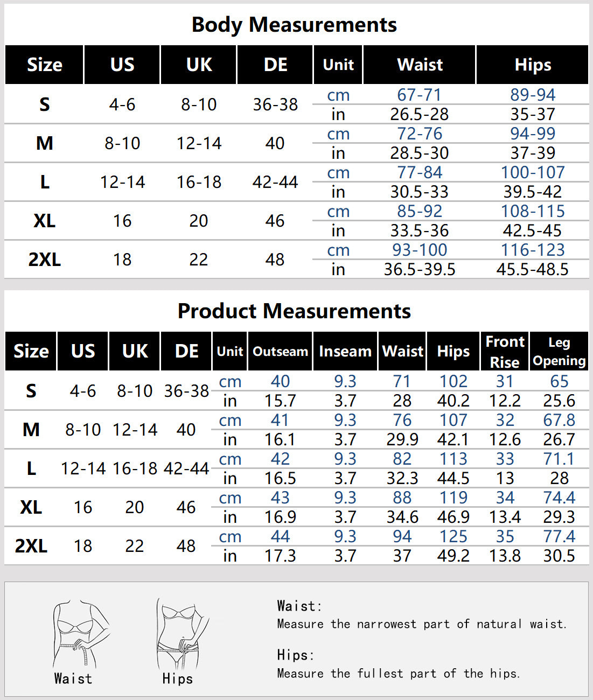Click the fullest part of hips instruction
Image resolution: width=593 pixels, height=700 pixels.
pos(398,674)
